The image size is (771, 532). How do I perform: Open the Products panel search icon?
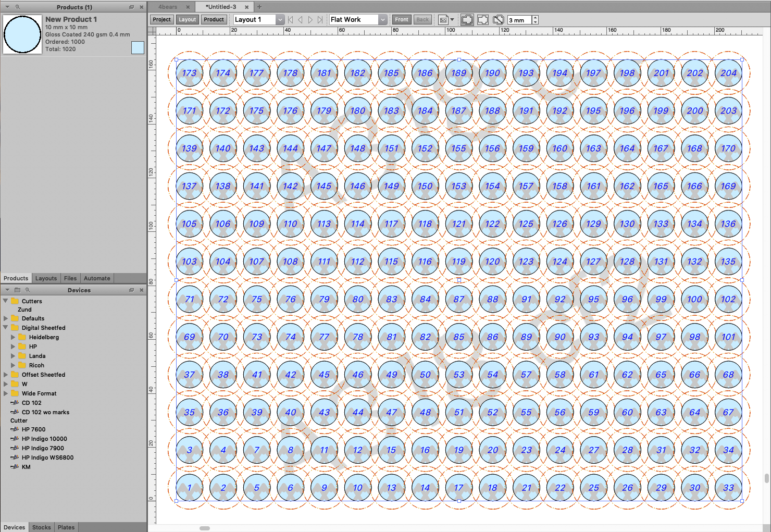tap(17, 7)
